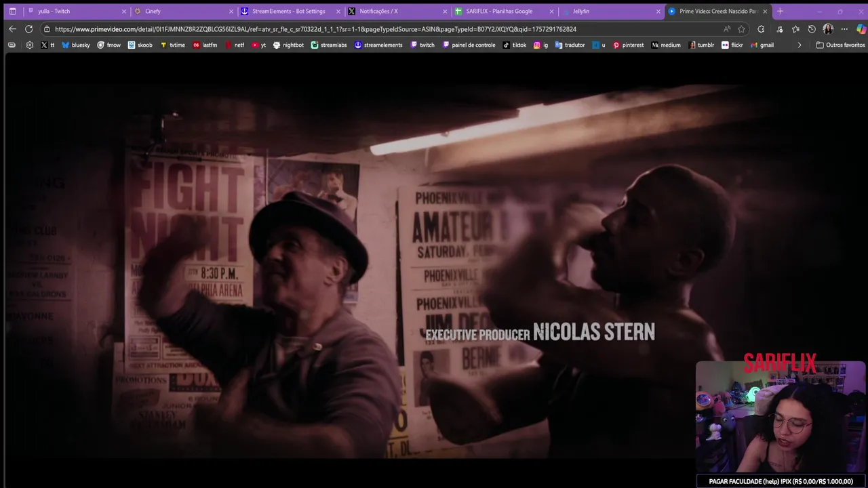Open the flickr bookmark
The width and height of the screenshot is (868, 488).
coord(732,45)
